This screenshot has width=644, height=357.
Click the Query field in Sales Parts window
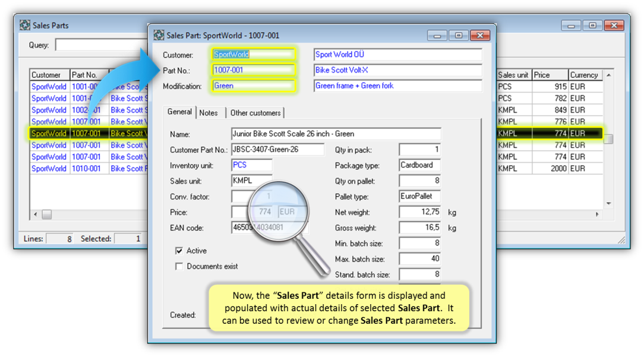tap(102, 45)
